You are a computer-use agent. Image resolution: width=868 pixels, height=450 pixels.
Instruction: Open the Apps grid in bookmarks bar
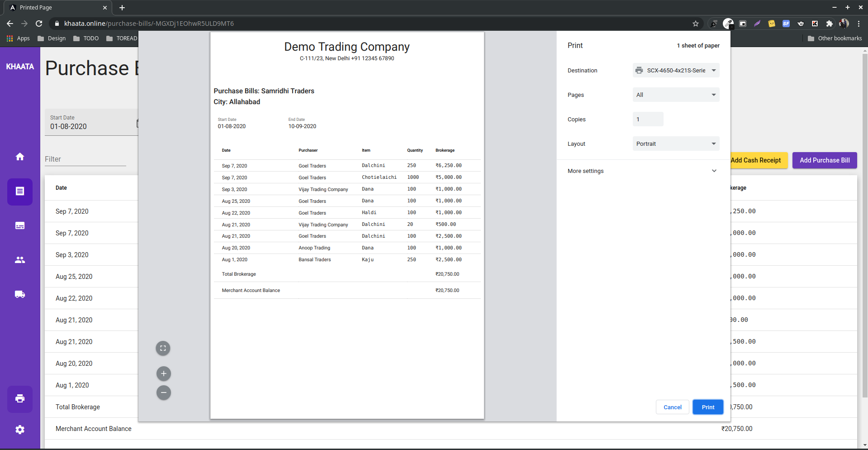tap(18, 38)
